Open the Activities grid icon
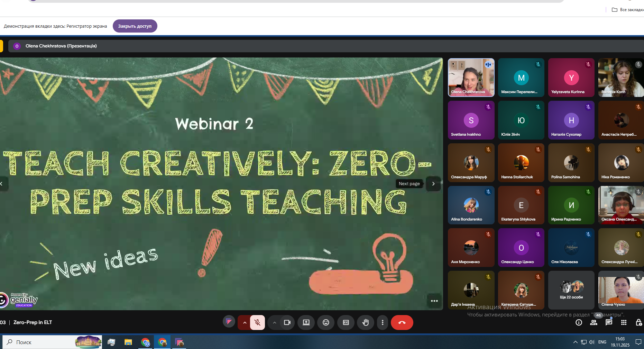 tap(624, 323)
